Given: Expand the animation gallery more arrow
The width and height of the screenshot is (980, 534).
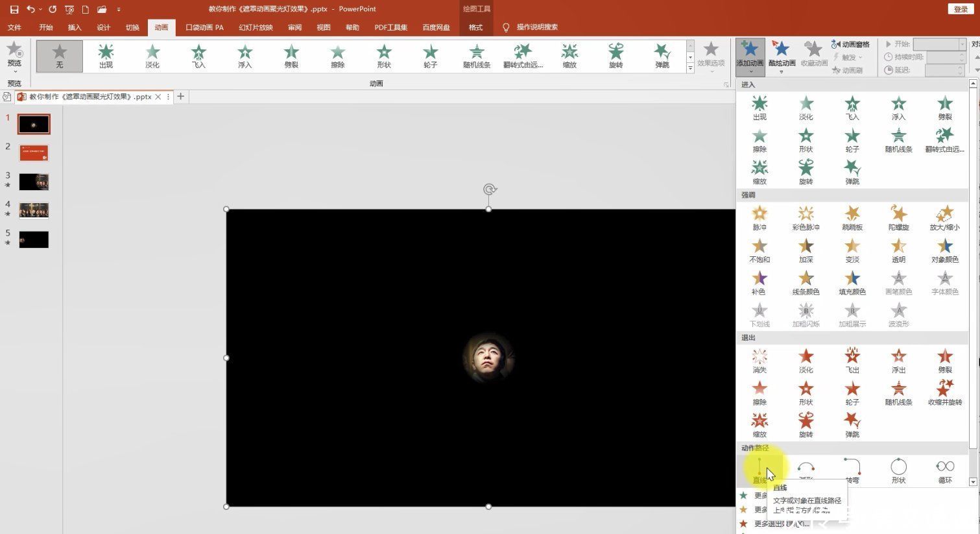Looking at the screenshot, I should pyautogui.click(x=690, y=68).
